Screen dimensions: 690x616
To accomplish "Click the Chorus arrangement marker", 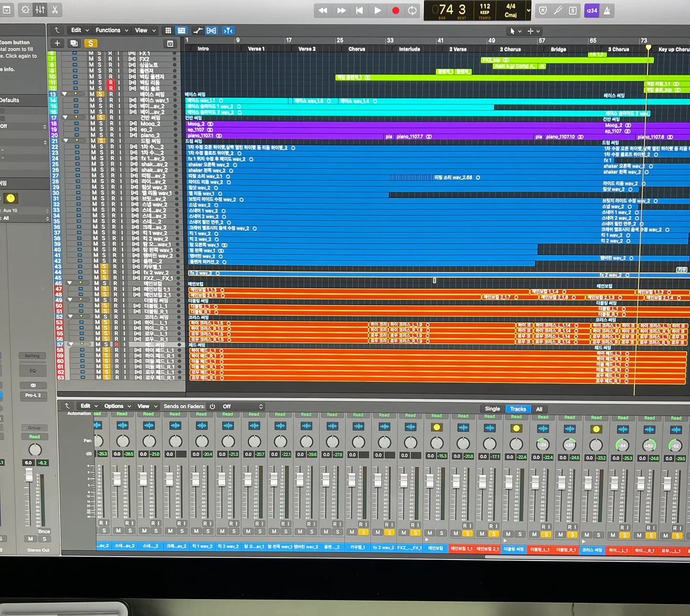I will [x=357, y=49].
